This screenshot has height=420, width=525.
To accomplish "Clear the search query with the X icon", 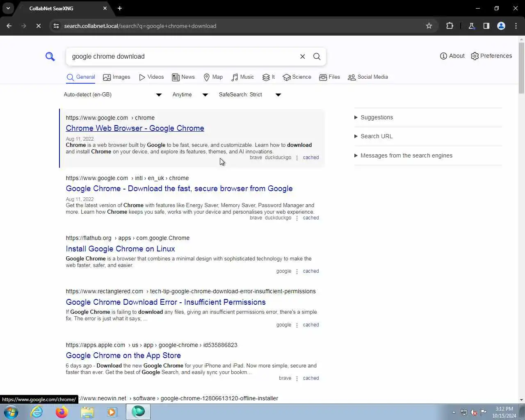I will 303,57.
